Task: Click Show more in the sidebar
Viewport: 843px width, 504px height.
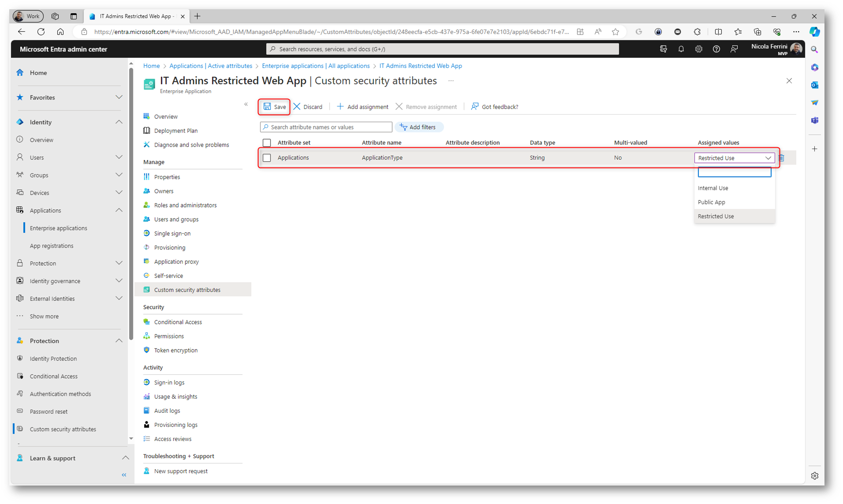Action: pos(44,316)
